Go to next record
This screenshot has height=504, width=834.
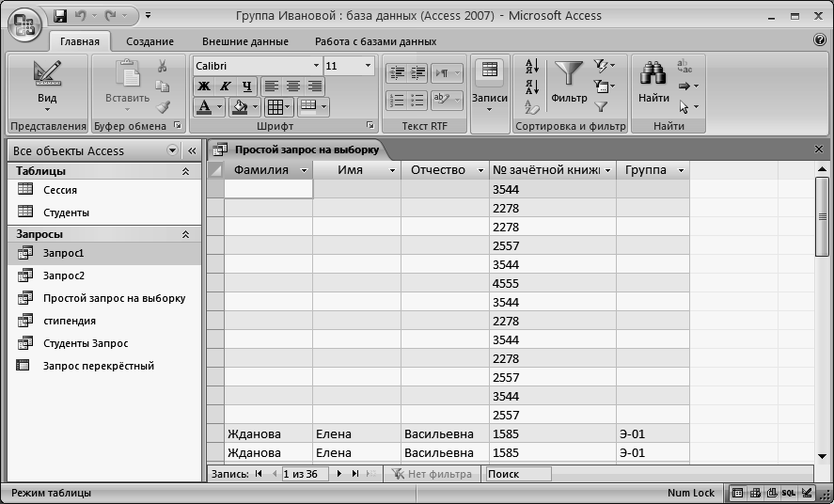point(339,474)
